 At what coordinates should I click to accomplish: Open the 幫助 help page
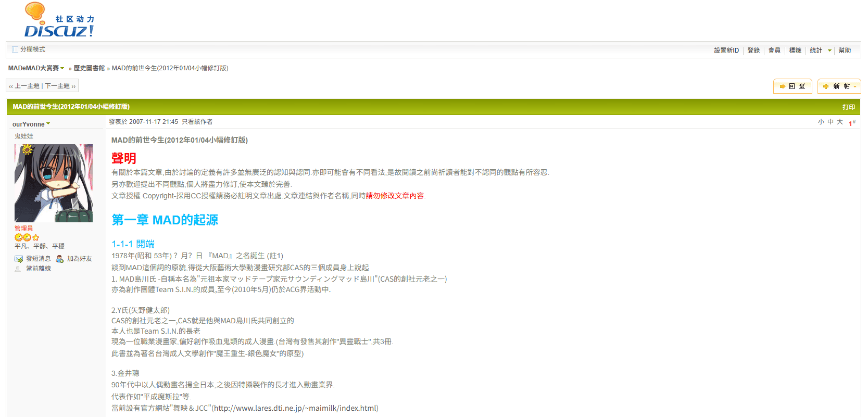click(x=845, y=50)
